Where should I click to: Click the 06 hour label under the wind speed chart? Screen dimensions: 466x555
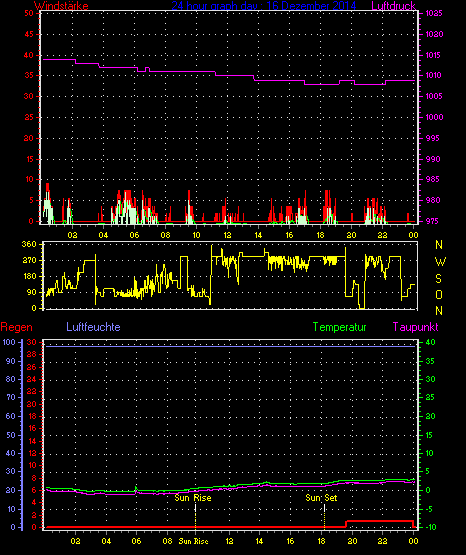pos(134,235)
